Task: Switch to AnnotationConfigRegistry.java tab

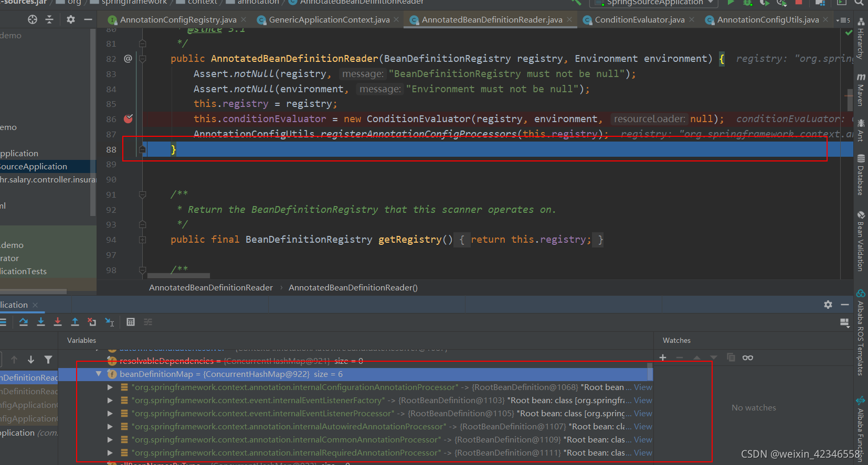Action: 172,20
